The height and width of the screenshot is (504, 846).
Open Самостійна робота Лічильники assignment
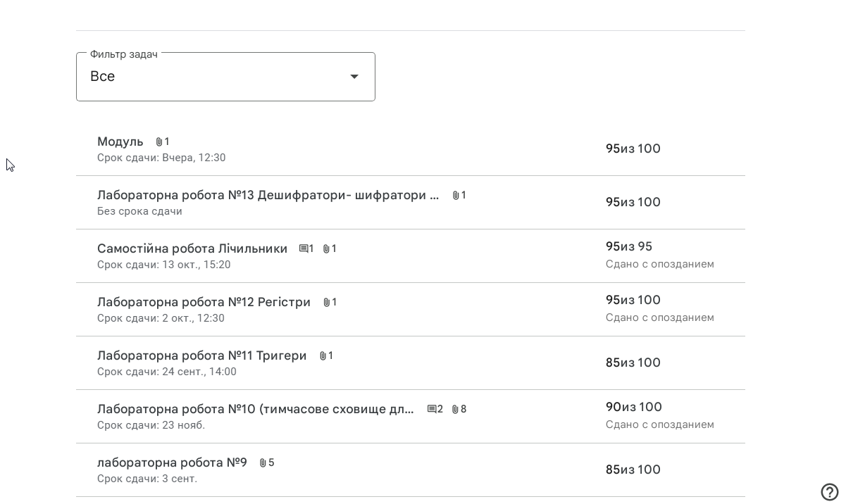click(192, 249)
